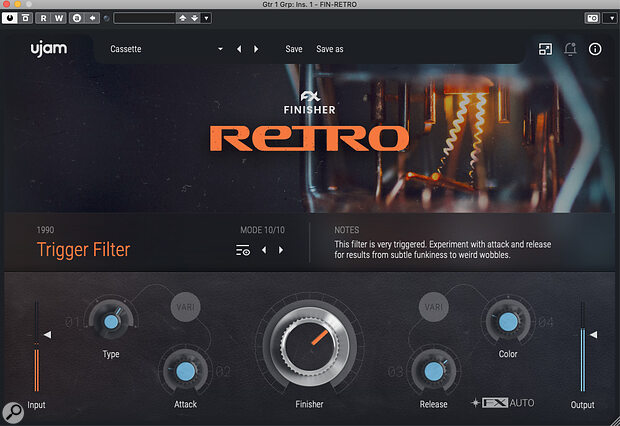This screenshot has width=620, height=426.
Task: Click the Input level slider handle
Action: coord(47,335)
